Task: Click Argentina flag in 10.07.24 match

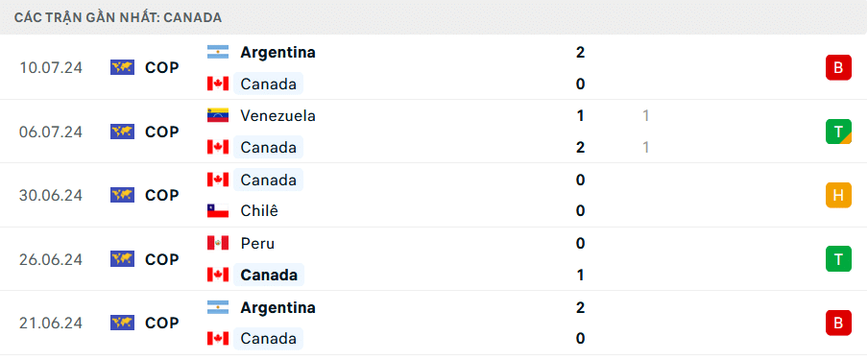Action: point(218,52)
